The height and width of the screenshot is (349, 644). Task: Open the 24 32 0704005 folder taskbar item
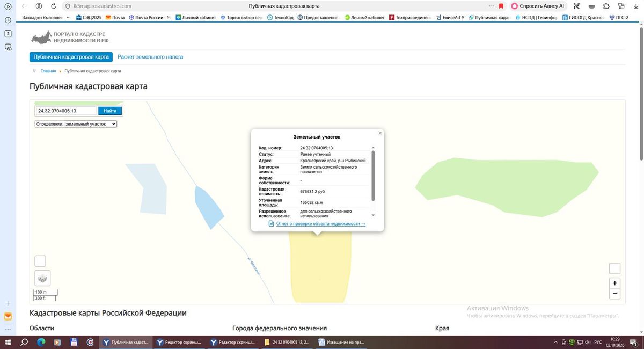coord(287,342)
